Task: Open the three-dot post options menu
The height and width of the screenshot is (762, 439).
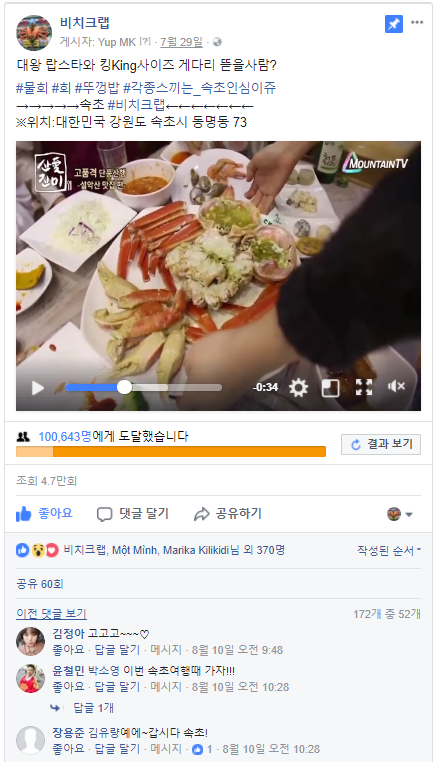Action: pos(417,22)
